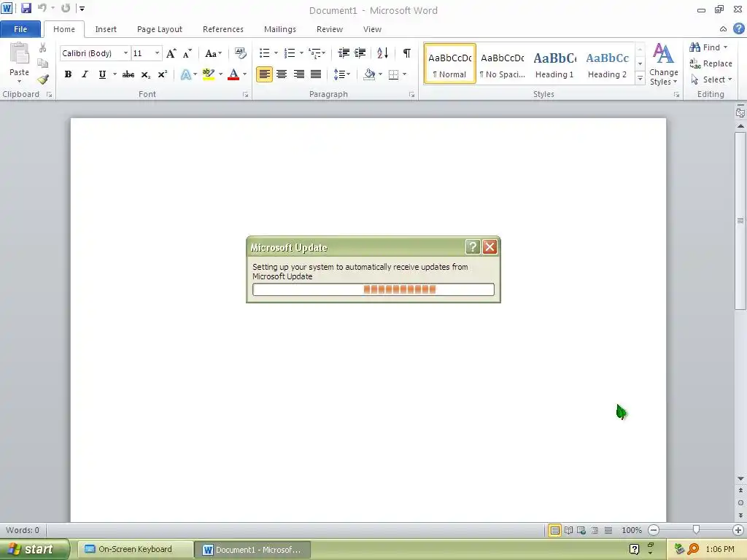
Task: Click the Windows start button
Action: [34, 549]
